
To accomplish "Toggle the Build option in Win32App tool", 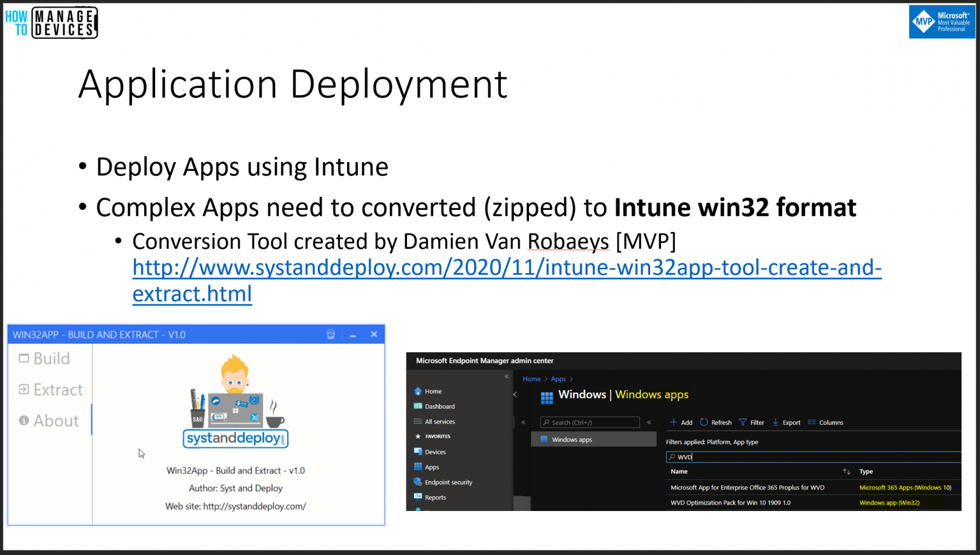I will click(x=45, y=359).
